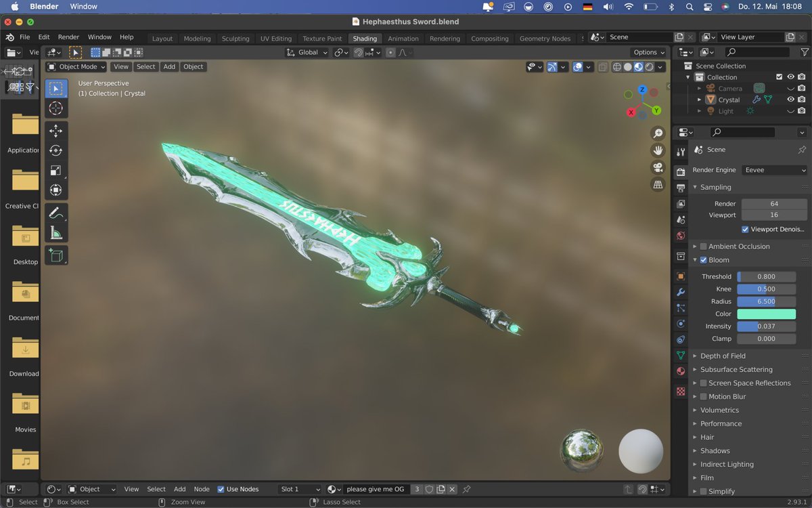812x508 pixels.
Task: Click the Bloom Color swatch
Action: (x=766, y=314)
